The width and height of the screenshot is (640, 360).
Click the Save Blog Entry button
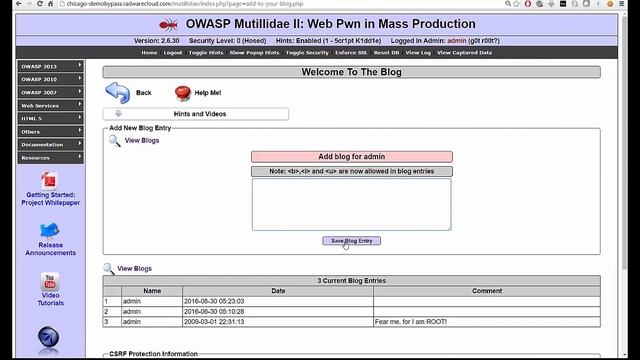pyautogui.click(x=351, y=241)
